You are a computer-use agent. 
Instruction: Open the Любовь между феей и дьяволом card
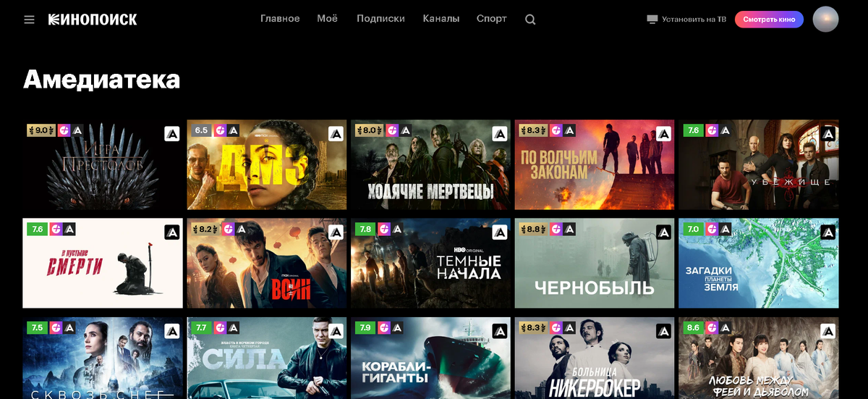[x=759, y=358]
